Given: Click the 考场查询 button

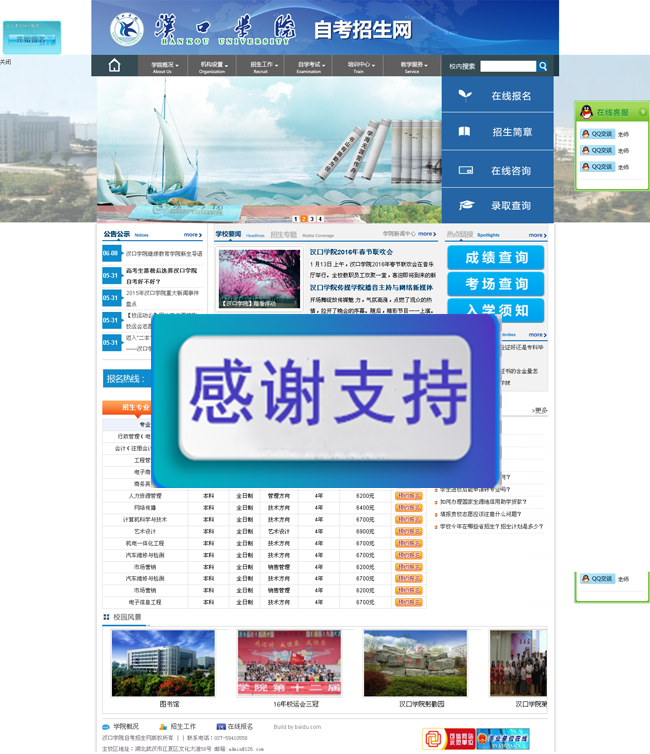Looking at the screenshot, I should [496, 284].
